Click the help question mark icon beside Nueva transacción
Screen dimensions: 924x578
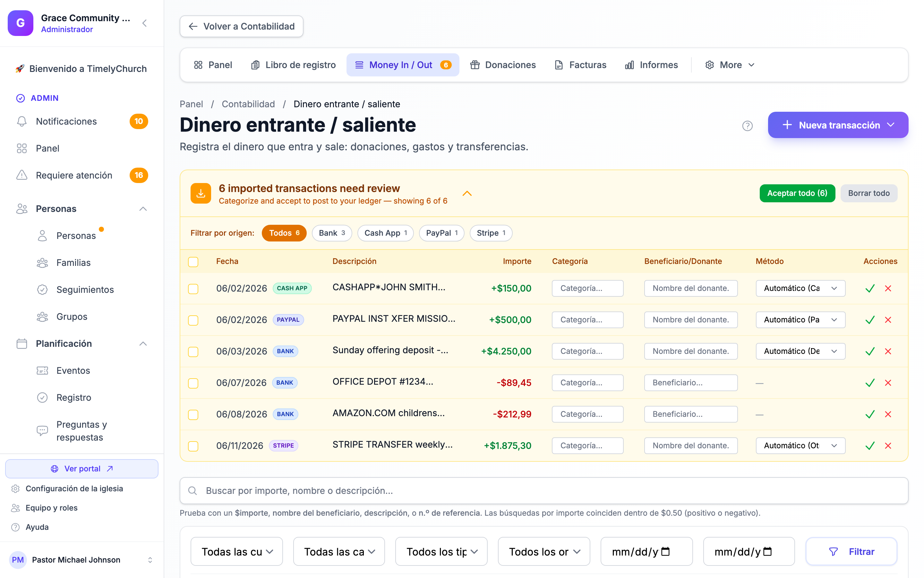click(x=747, y=126)
